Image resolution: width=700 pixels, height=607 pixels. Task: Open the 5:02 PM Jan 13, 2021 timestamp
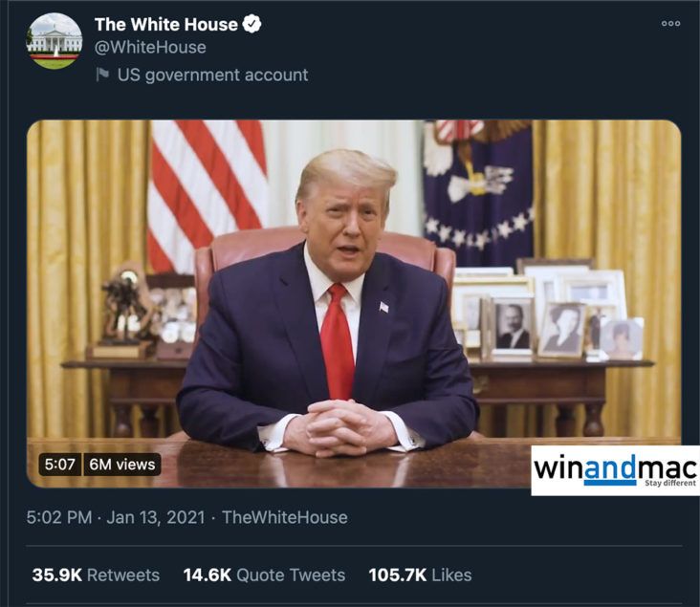click(116, 518)
